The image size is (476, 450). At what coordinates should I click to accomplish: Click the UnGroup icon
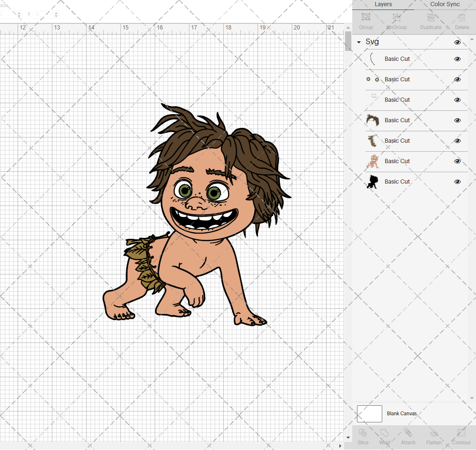397,17
